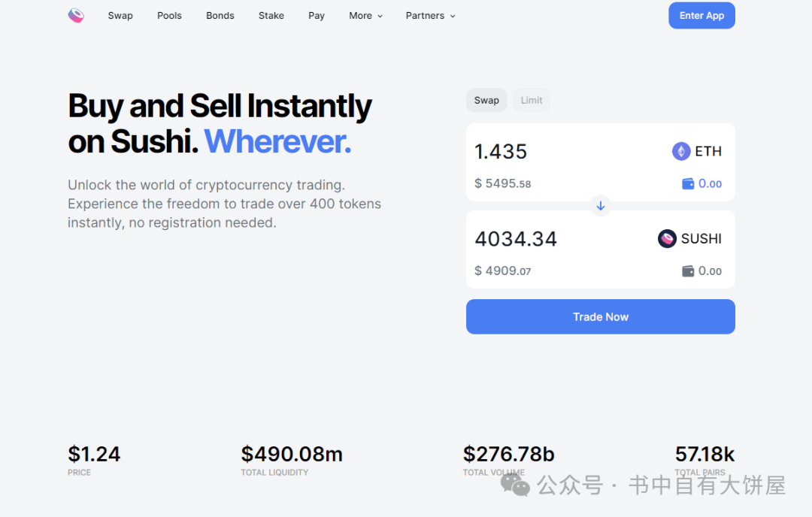This screenshot has width=812, height=517.
Task: Click the TOTAL LIQUIDITY label
Action: (x=274, y=473)
